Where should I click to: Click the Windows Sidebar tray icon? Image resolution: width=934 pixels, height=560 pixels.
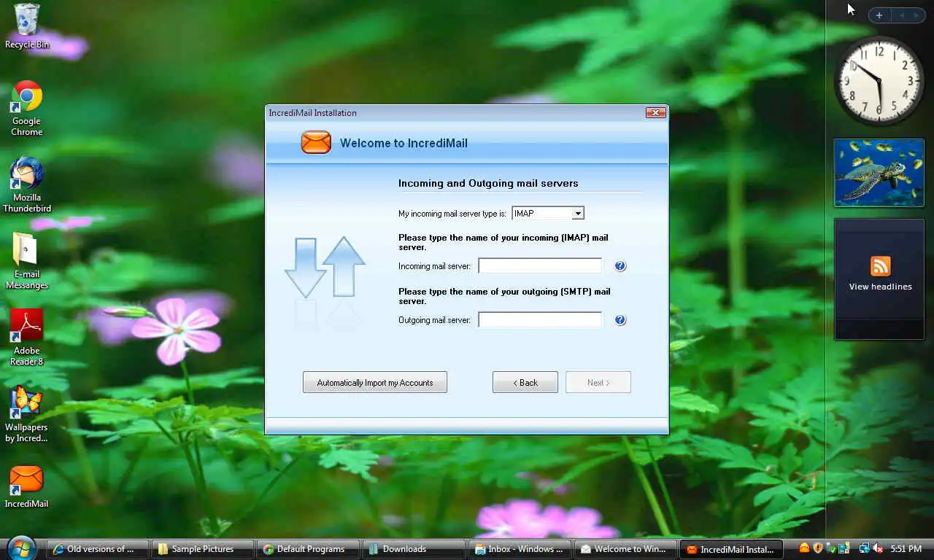click(844, 548)
